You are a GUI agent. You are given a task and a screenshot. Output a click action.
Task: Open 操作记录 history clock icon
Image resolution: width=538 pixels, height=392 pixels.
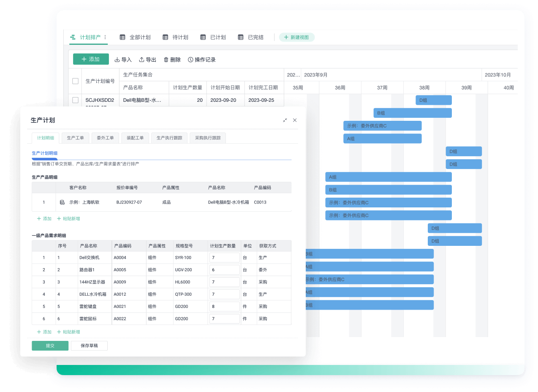[190, 60]
